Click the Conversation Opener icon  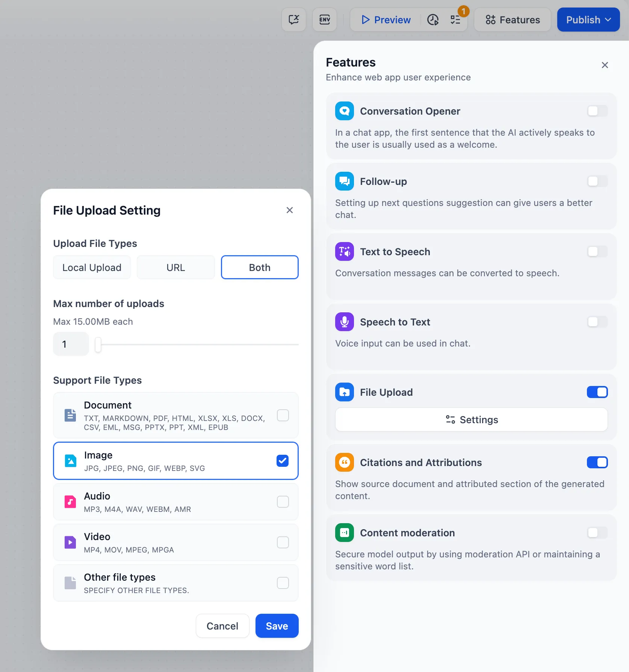pyautogui.click(x=344, y=111)
